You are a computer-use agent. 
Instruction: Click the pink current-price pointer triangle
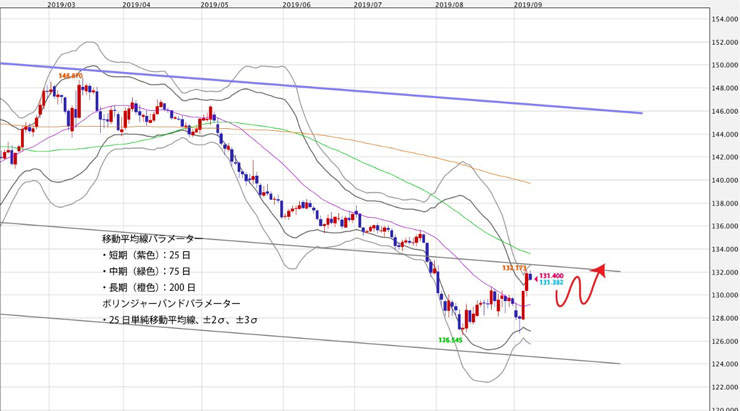[x=536, y=277]
